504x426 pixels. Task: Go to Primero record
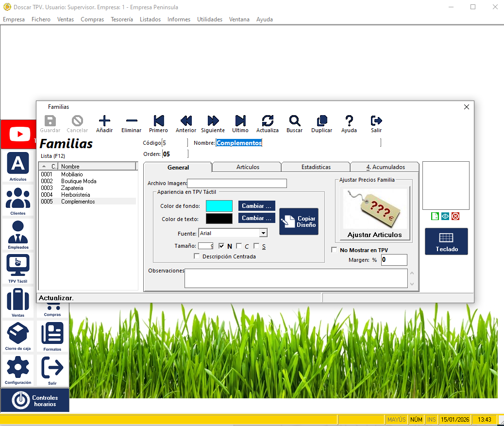tap(158, 121)
